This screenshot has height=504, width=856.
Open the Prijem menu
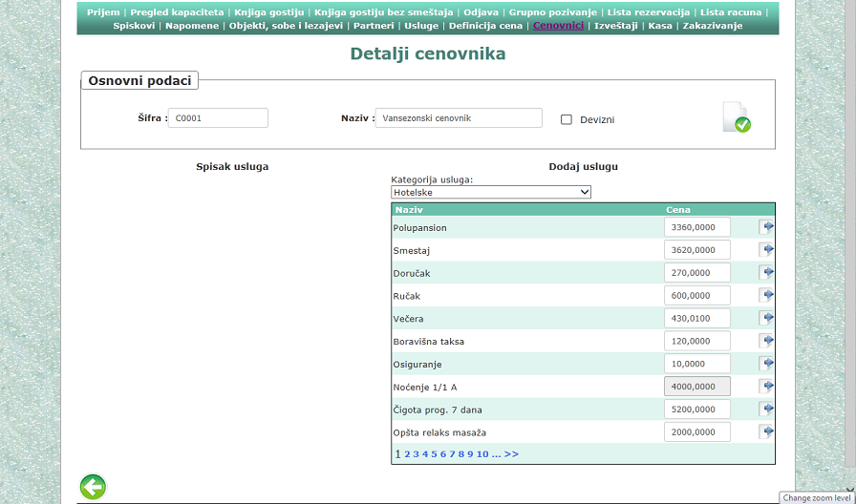click(x=103, y=12)
